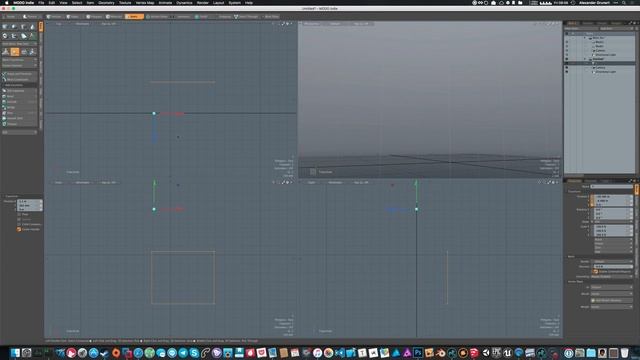The height and width of the screenshot is (360, 640).
Task: Open the System menu
Action: [x=234, y=2]
